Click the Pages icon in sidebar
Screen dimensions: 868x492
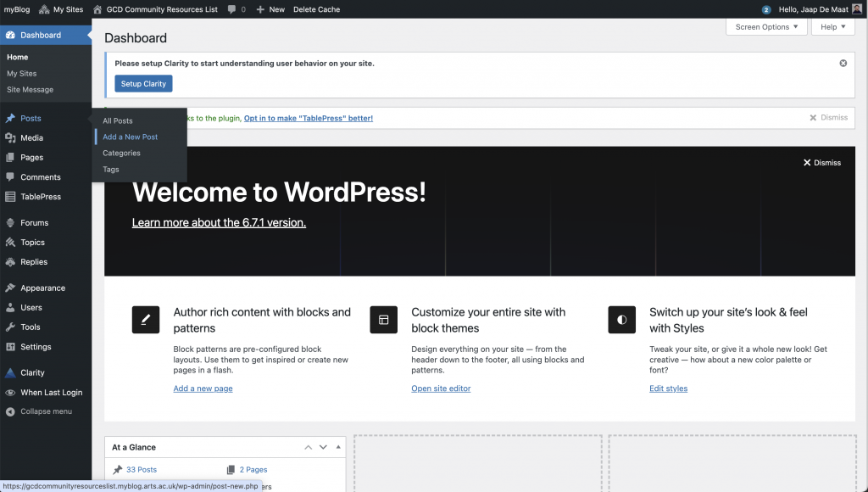tap(10, 157)
